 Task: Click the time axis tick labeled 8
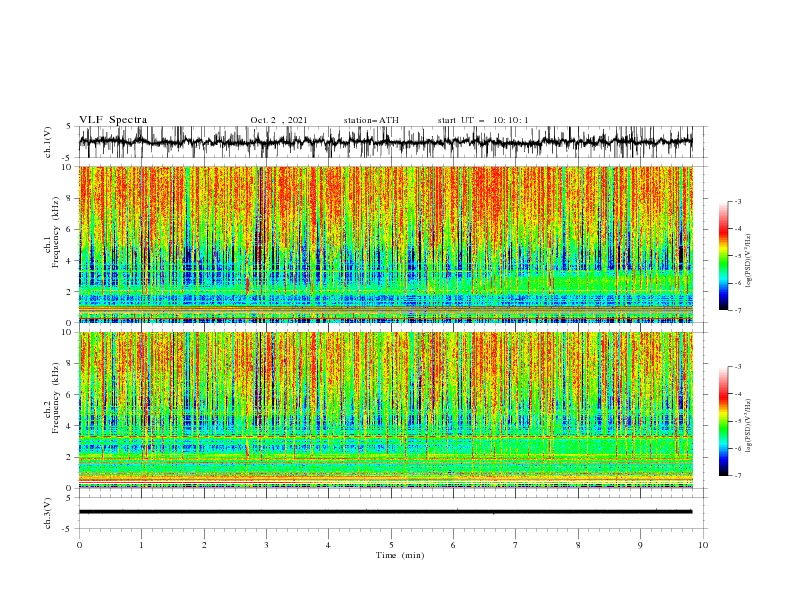tap(578, 545)
